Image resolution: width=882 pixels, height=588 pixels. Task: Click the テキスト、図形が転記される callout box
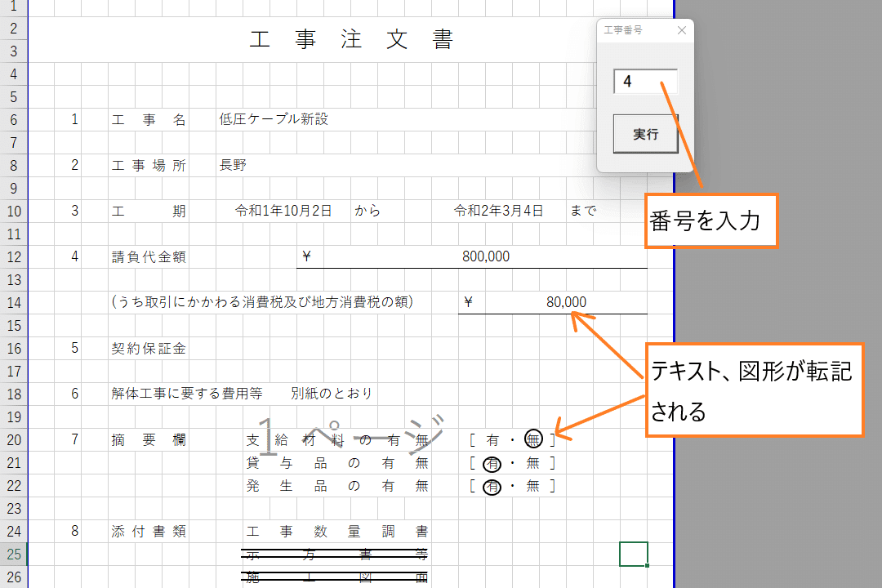(x=754, y=390)
